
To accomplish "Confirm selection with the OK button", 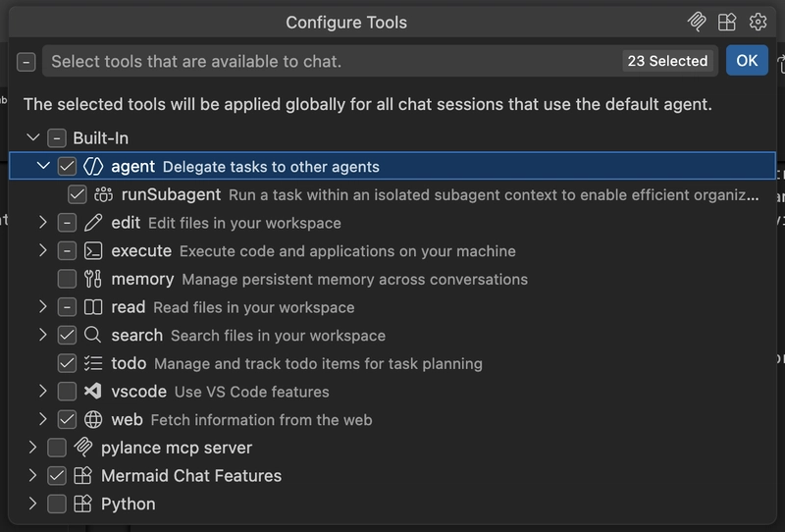I will click(747, 61).
